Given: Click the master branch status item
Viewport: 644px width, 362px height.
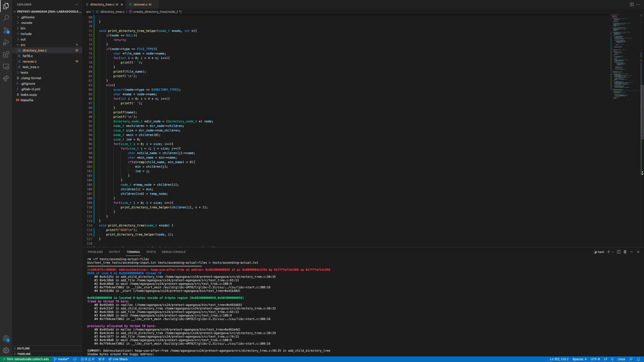Looking at the screenshot, I should pos(62,359).
